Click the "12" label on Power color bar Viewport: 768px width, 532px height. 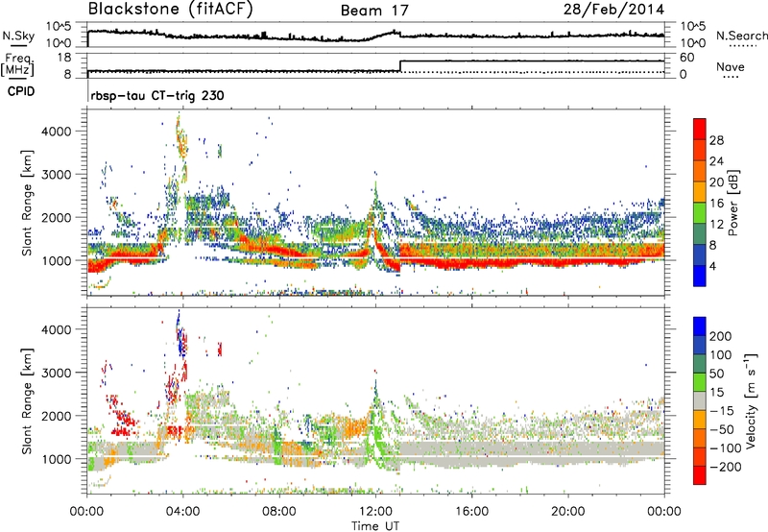pos(716,225)
